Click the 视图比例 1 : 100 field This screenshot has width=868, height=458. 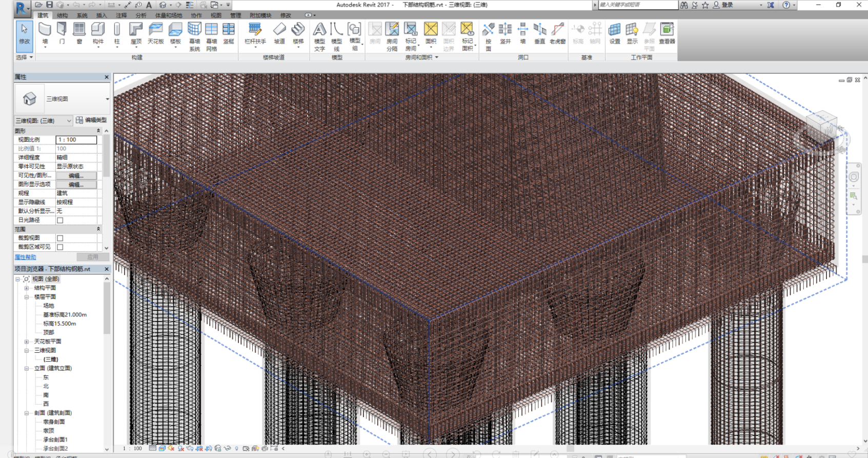pos(76,140)
